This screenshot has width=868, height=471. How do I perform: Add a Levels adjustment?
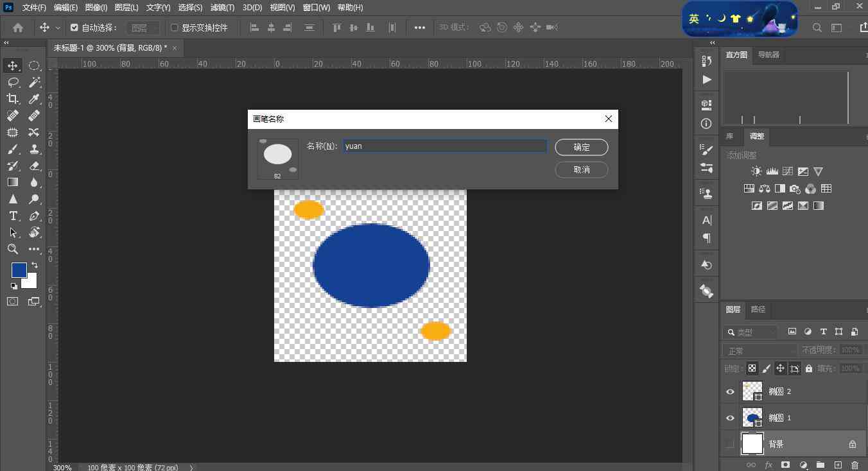[x=772, y=171]
